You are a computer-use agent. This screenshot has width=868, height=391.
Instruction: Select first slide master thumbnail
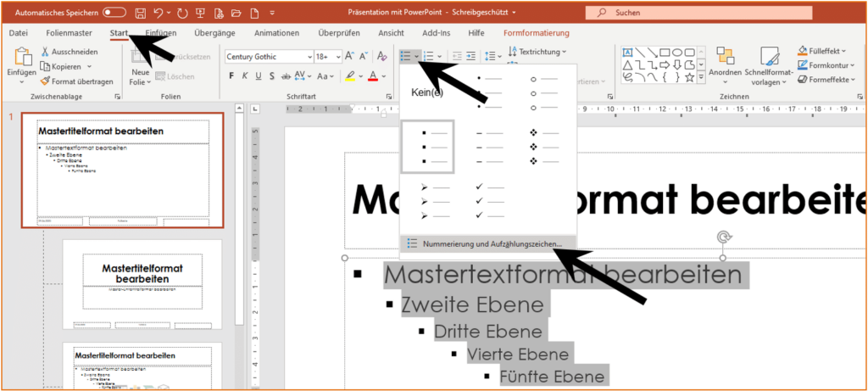tap(122, 170)
